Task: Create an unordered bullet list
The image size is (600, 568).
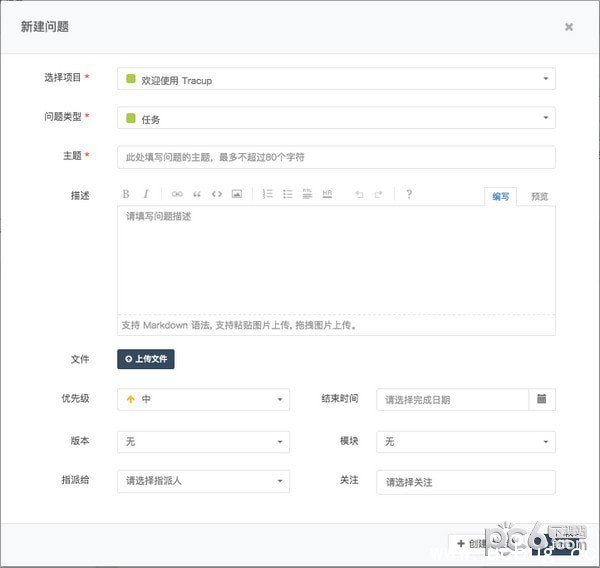Action: [x=287, y=194]
